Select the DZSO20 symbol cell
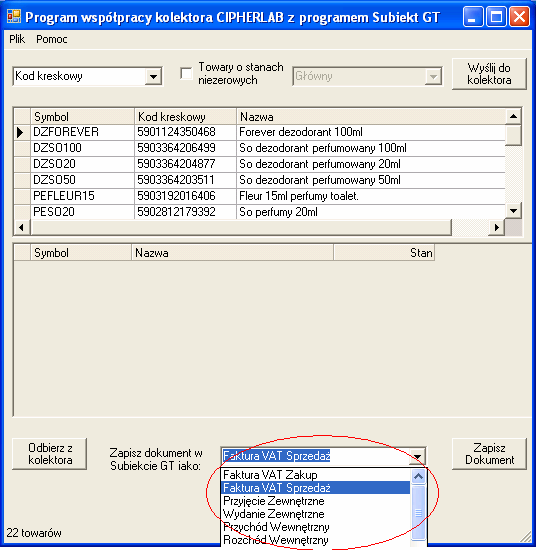 point(82,164)
